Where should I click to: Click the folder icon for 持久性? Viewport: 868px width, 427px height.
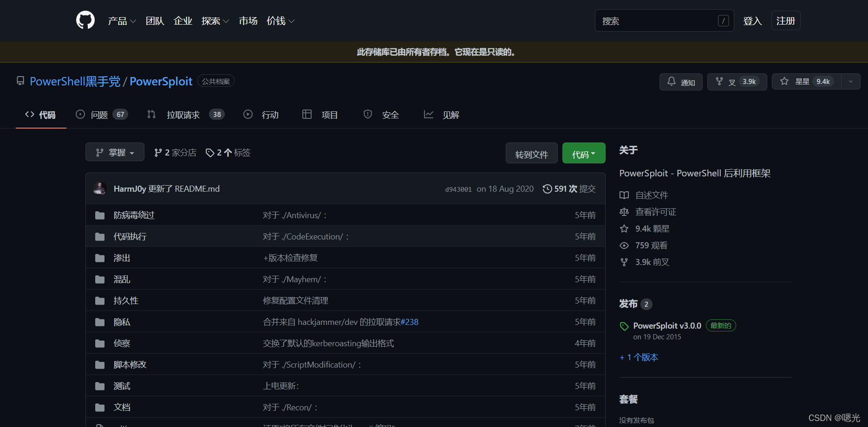click(x=100, y=301)
